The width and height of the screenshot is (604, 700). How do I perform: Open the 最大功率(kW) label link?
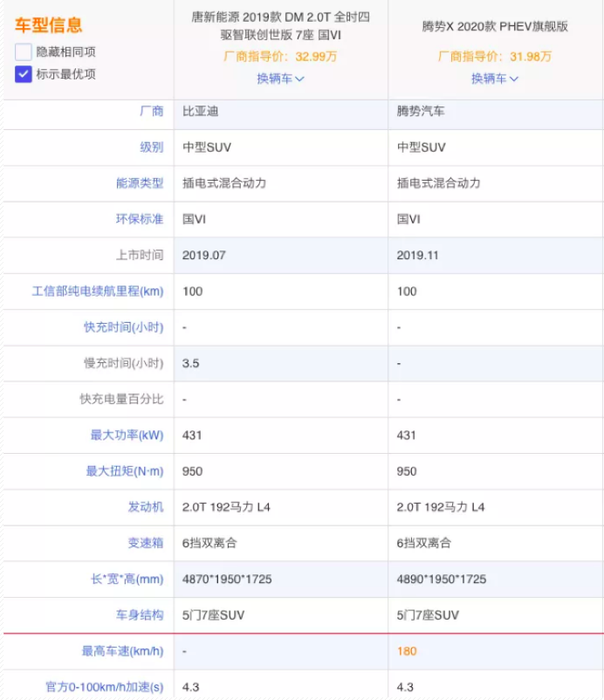pyautogui.click(x=127, y=436)
